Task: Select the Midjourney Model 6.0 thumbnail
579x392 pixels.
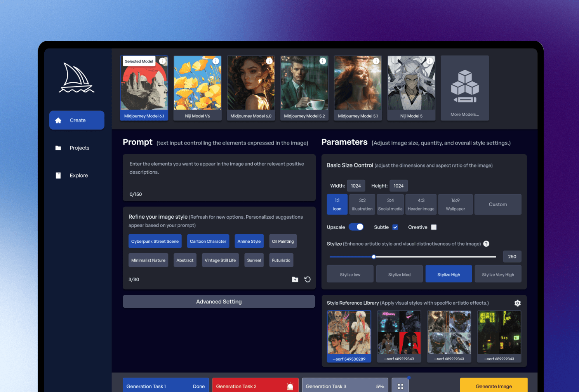Action: [251, 88]
